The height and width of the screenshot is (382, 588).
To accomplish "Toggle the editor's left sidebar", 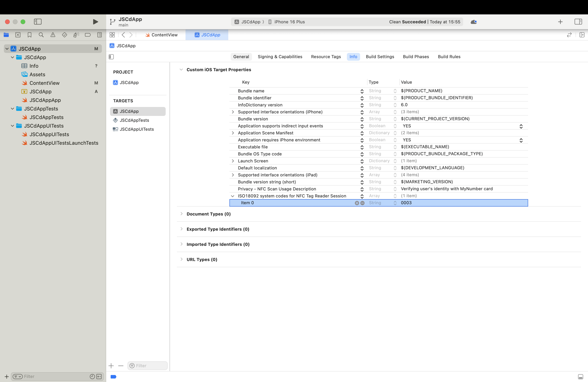I will coord(111,57).
